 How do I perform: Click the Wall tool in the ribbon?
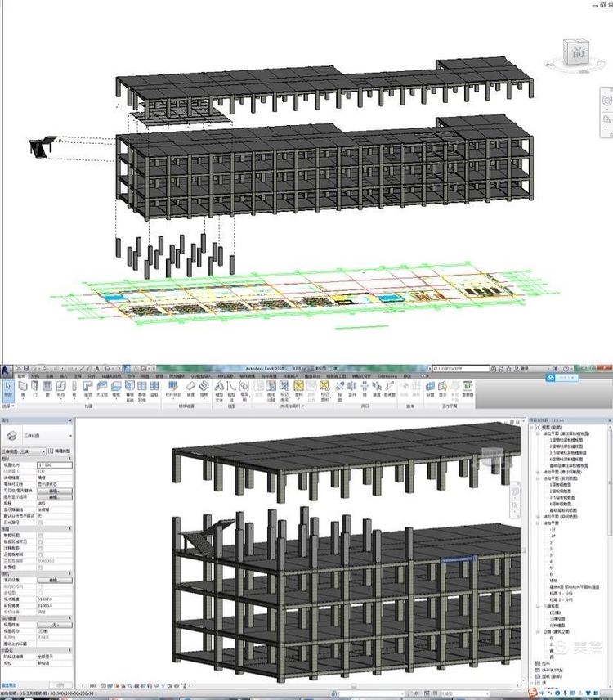23,388
